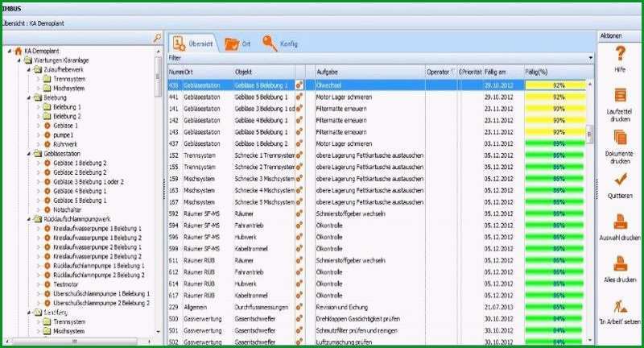This screenshot has height=348, width=644.
Task: Collapse the Rücklaufschlammpumpwerk node
Action: pos(29,219)
